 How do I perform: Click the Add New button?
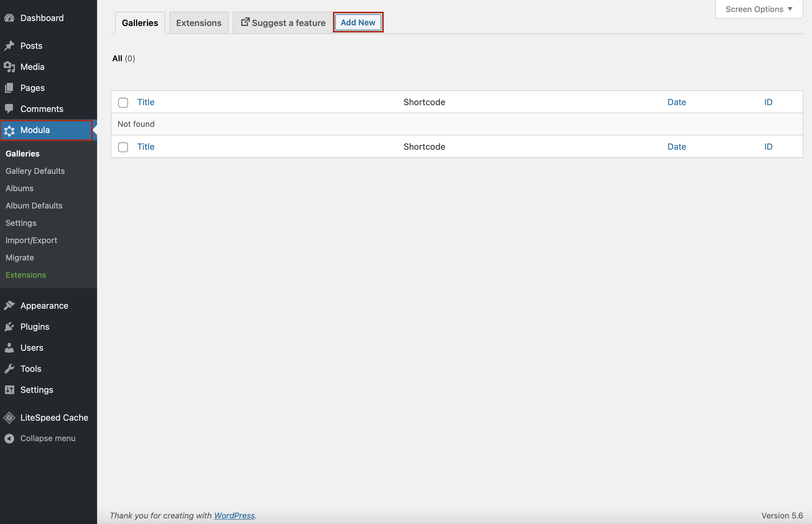tap(358, 22)
